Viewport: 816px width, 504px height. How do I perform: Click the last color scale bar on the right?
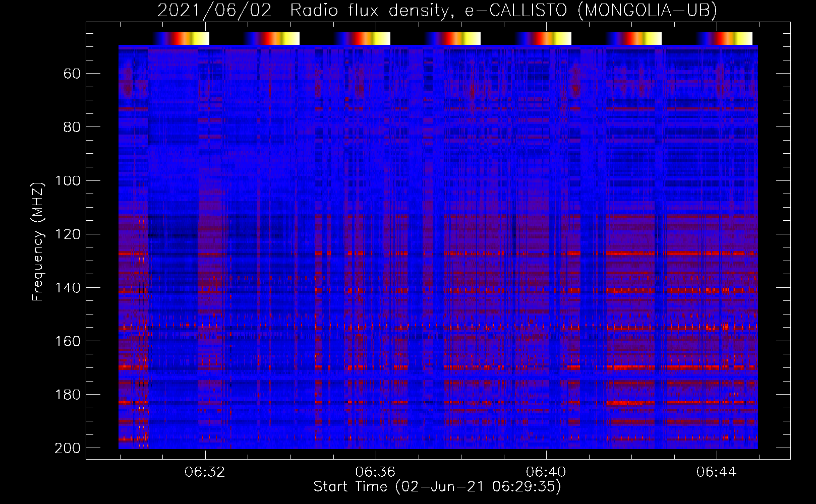[x=724, y=38]
